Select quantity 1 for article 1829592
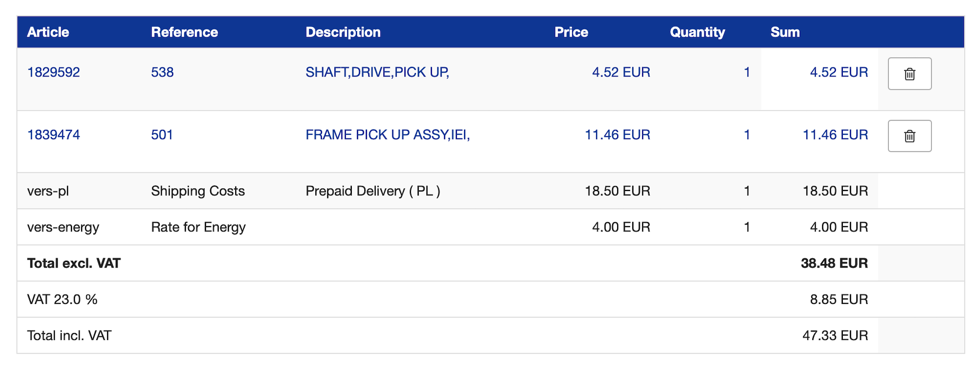Viewport: 980px width, 366px height. pos(747,72)
